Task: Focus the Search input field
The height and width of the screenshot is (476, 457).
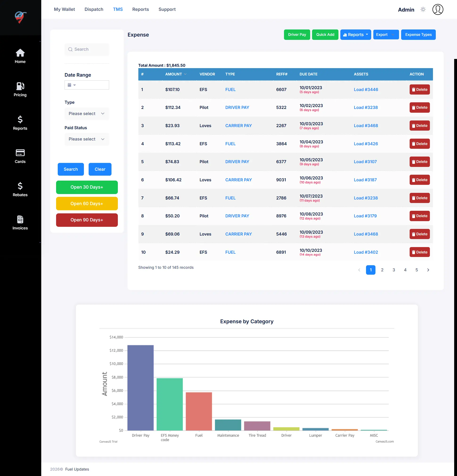Action: (x=87, y=49)
